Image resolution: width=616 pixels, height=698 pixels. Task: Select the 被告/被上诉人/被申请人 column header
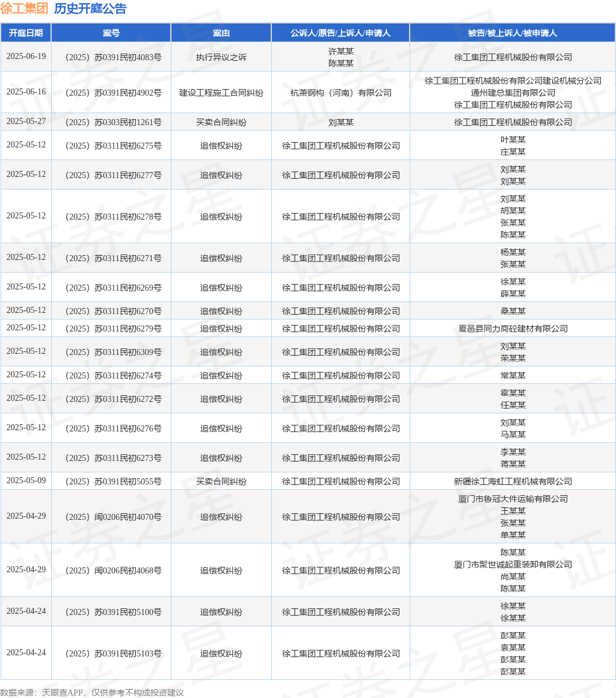click(x=513, y=33)
